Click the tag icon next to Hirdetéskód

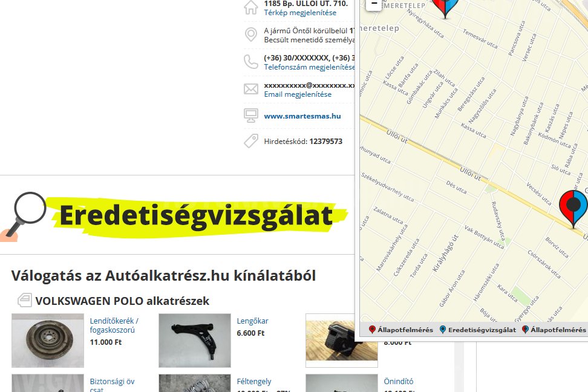250,141
